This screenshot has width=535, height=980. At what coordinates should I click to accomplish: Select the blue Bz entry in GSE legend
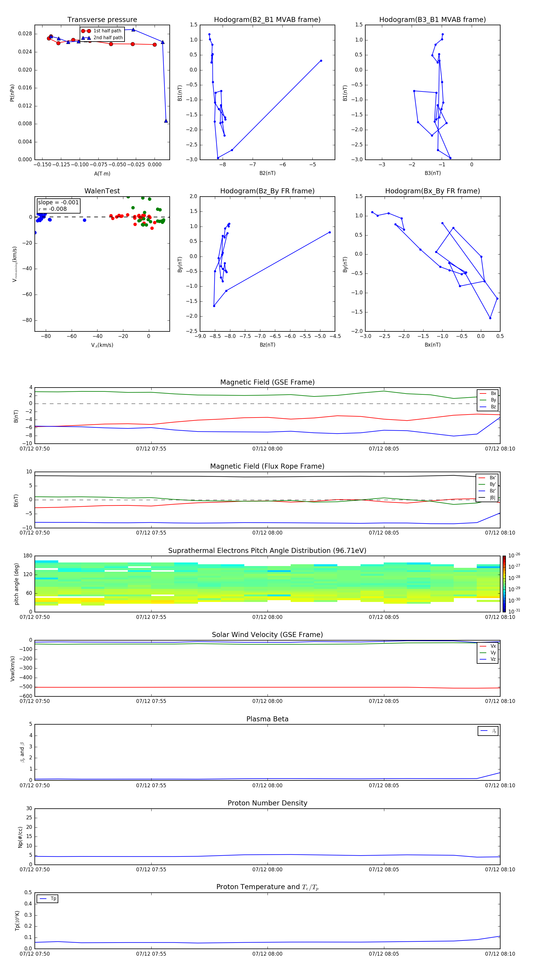(x=488, y=407)
